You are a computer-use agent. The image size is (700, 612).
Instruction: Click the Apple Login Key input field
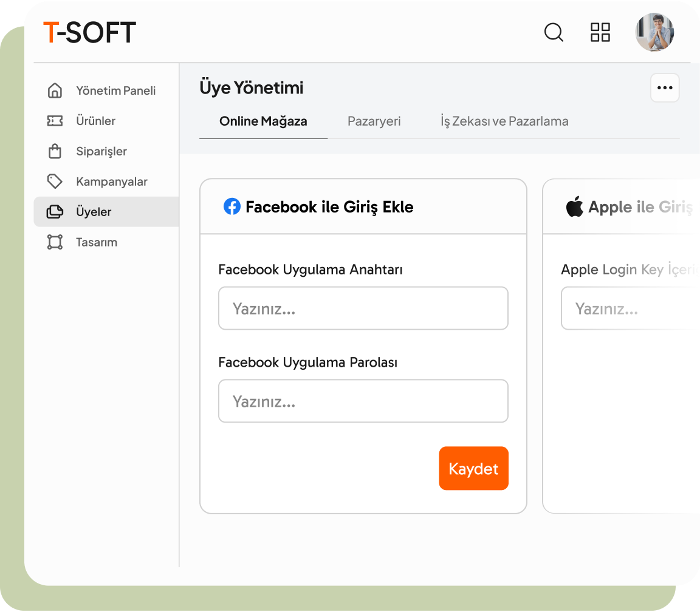[x=629, y=308]
